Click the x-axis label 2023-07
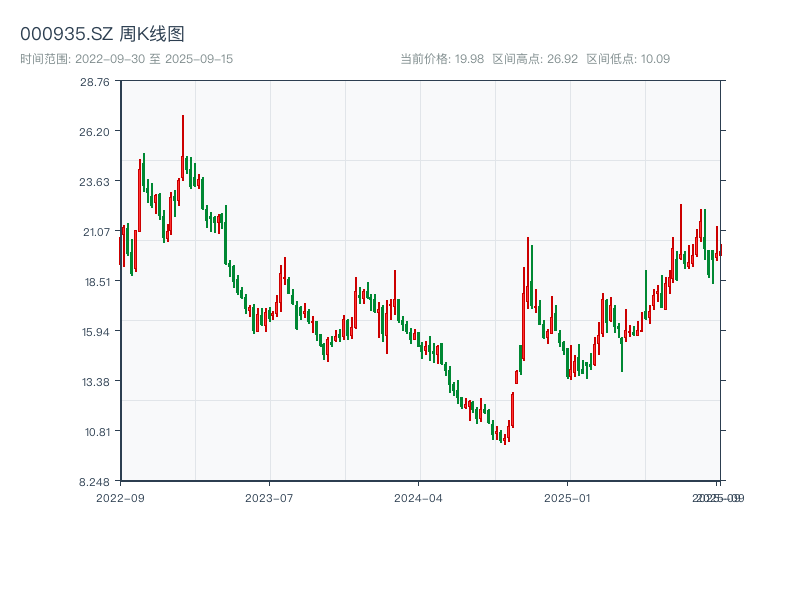The width and height of the screenshot is (800, 600). (x=269, y=498)
